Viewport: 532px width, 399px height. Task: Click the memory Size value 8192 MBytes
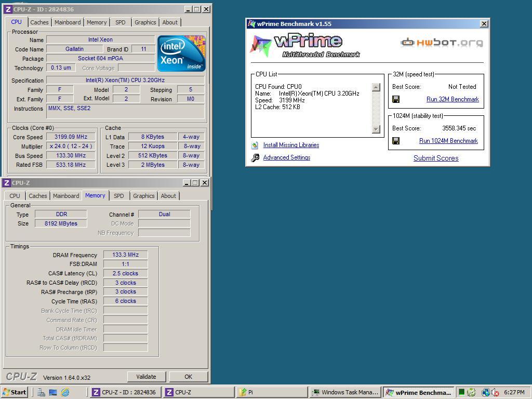pos(61,223)
